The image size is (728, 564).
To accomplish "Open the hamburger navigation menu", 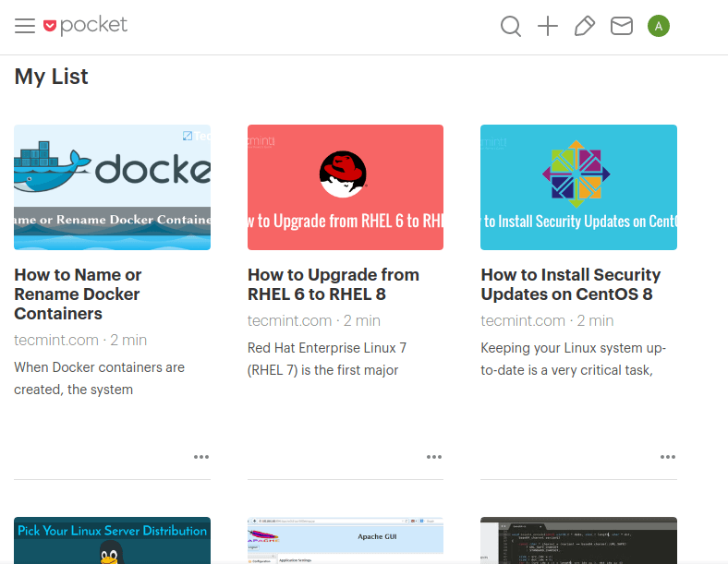I will 25,26.
